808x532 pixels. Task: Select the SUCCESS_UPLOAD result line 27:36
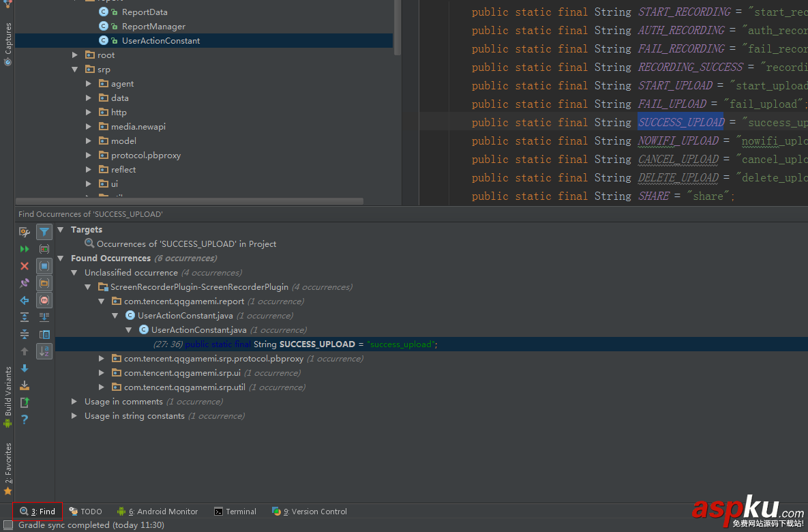pos(295,344)
